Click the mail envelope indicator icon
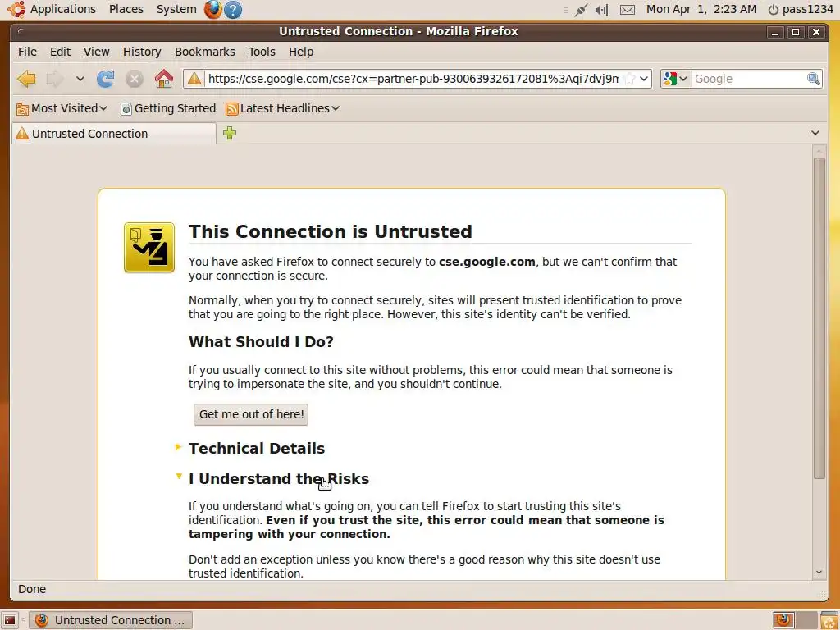Image resolution: width=840 pixels, height=630 pixels. (x=628, y=10)
